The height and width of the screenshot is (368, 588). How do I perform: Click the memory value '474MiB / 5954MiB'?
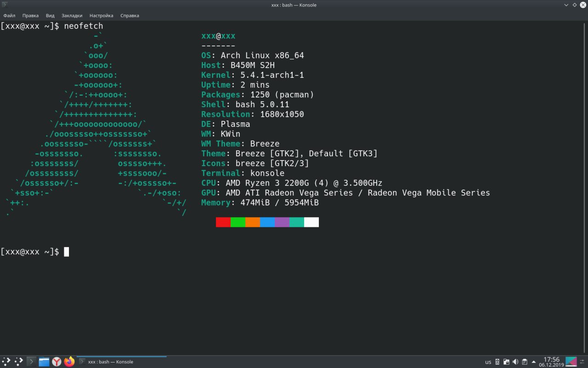coord(280,203)
